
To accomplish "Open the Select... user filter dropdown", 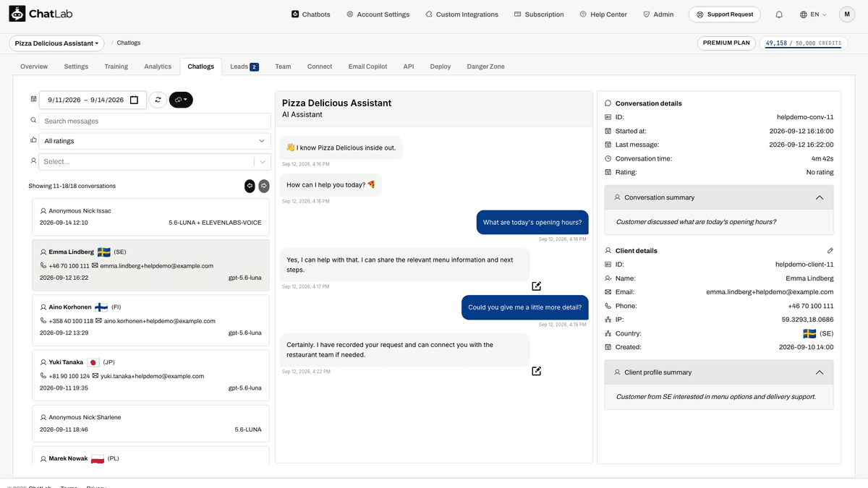I will tap(154, 162).
